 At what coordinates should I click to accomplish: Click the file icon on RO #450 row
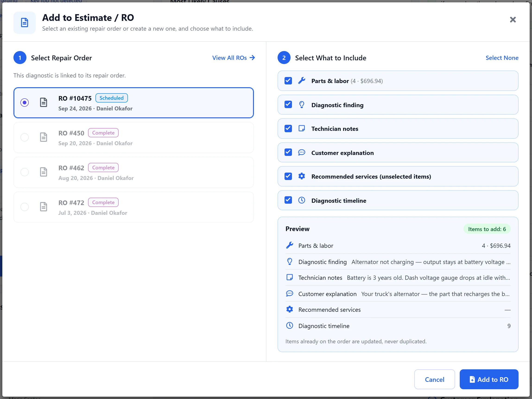pos(44,137)
